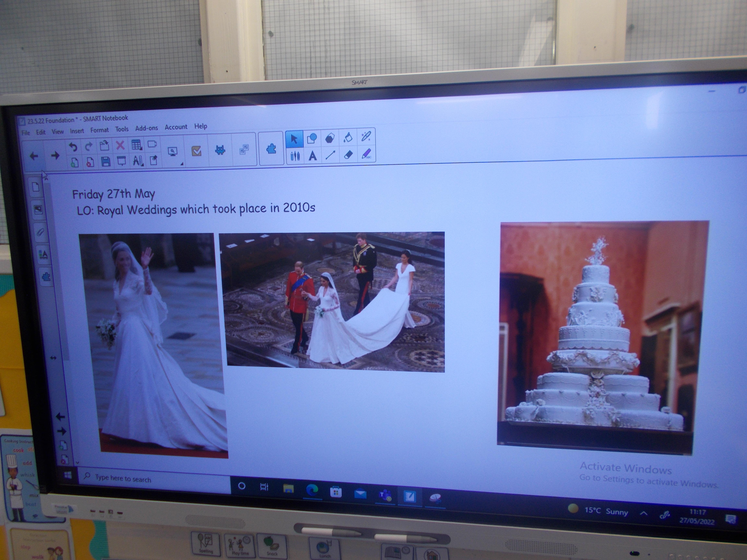
Task: Click the red Delete X icon
Action: 120,146
